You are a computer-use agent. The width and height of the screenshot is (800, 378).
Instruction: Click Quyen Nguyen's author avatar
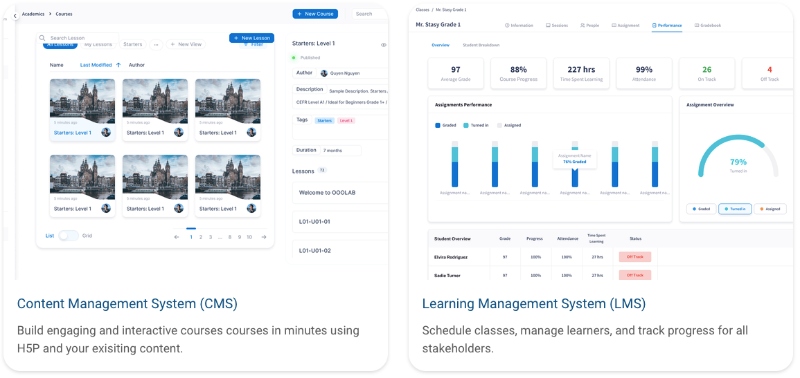[x=324, y=73]
